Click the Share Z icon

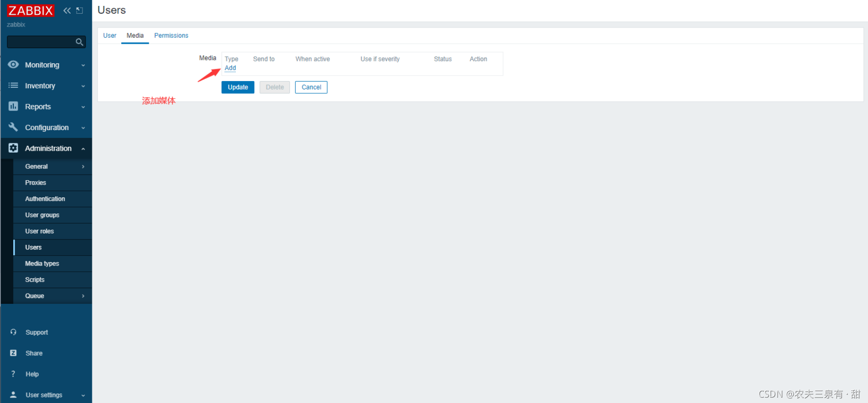13,353
